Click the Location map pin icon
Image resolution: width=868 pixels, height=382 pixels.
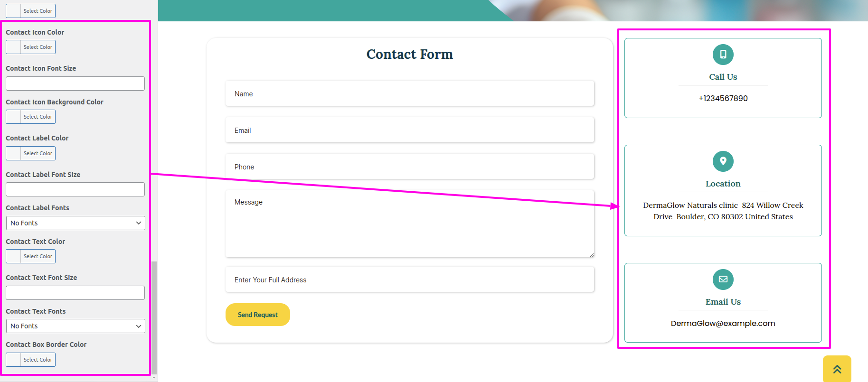[x=723, y=161]
